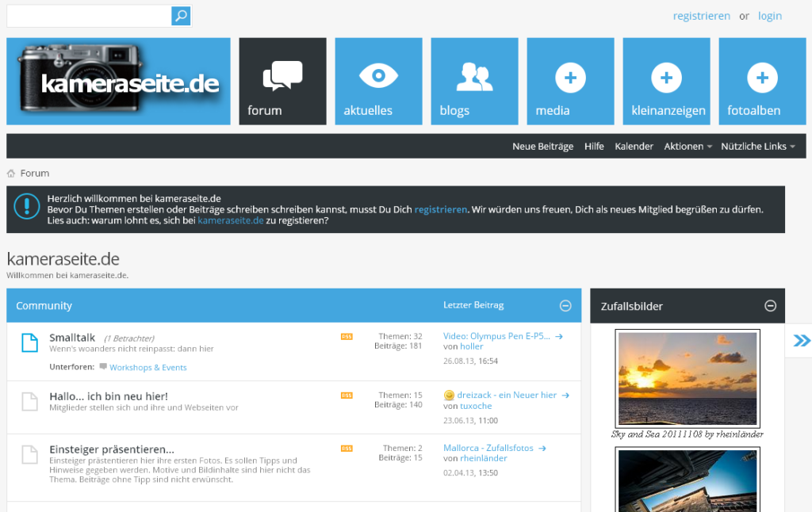Open the Sky and Sea sunset thumbnail
Image resolution: width=812 pixels, height=512 pixels.
point(688,378)
